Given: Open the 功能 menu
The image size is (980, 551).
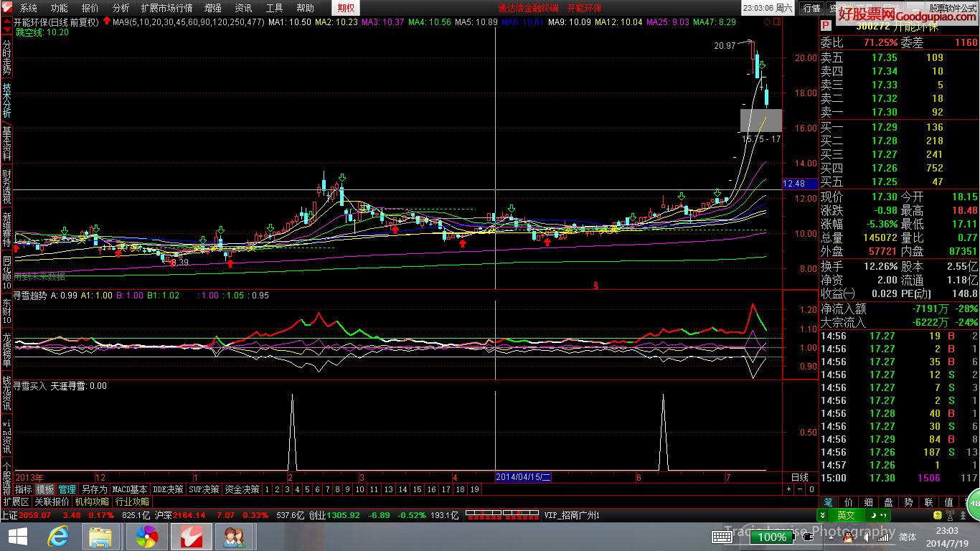Looking at the screenshot, I should click(x=60, y=8).
